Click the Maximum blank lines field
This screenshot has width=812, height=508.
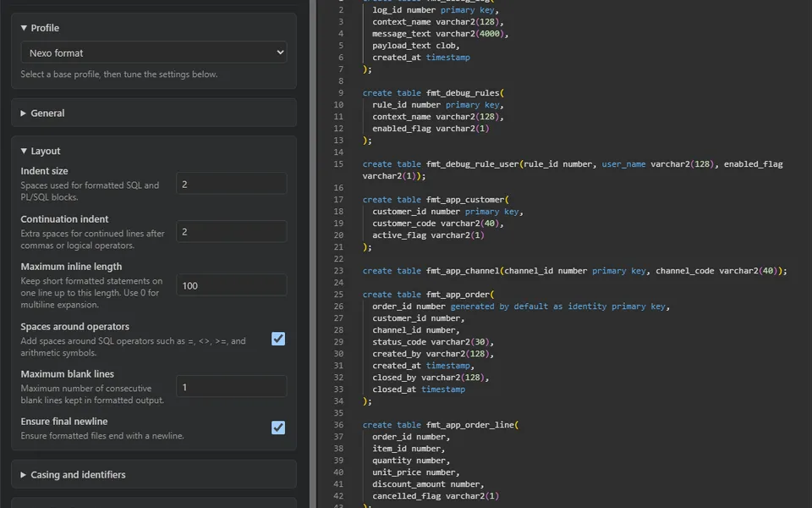click(232, 387)
